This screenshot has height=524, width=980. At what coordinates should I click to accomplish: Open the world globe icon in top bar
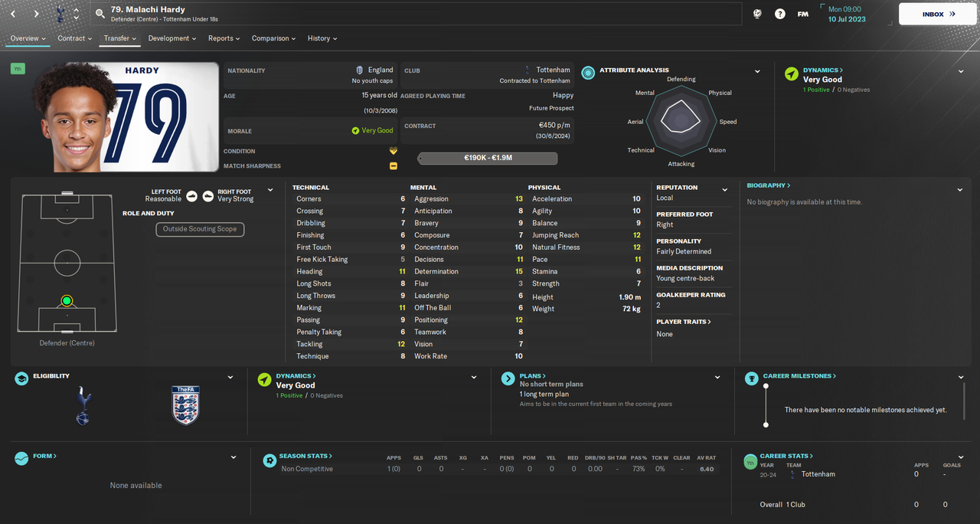(757, 14)
